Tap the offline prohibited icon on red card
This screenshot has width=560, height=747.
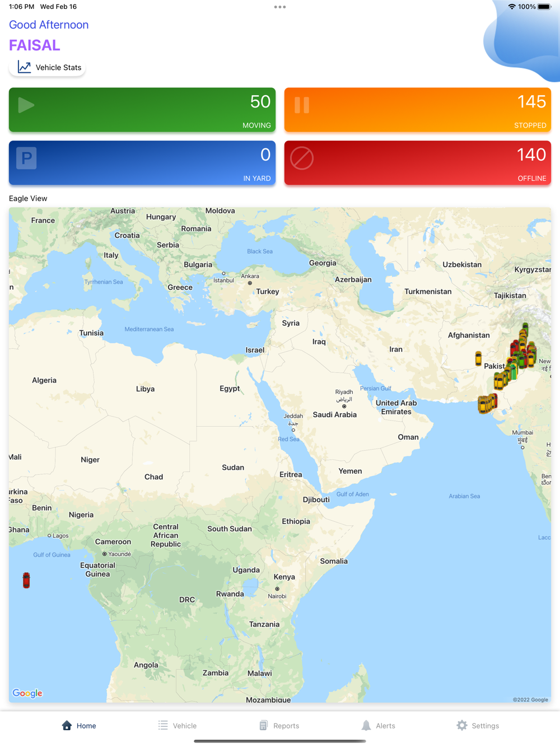point(302,158)
